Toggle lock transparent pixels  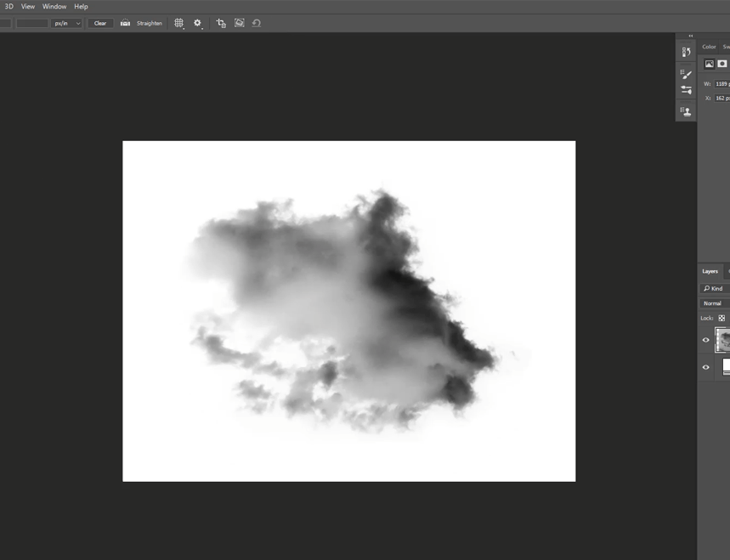click(721, 318)
